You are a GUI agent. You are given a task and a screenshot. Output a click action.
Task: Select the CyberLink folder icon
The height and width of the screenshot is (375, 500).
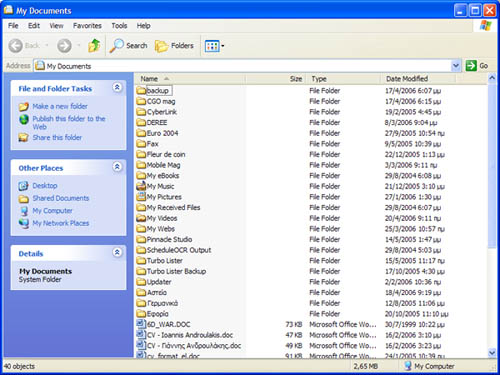tap(141, 112)
